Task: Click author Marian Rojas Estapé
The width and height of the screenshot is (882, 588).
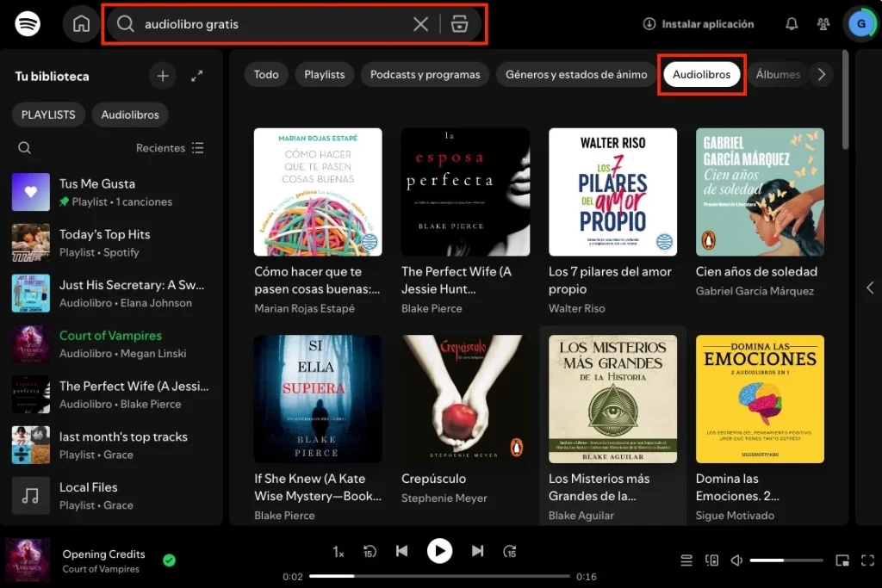Action: pyautogui.click(x=304, y=308)
